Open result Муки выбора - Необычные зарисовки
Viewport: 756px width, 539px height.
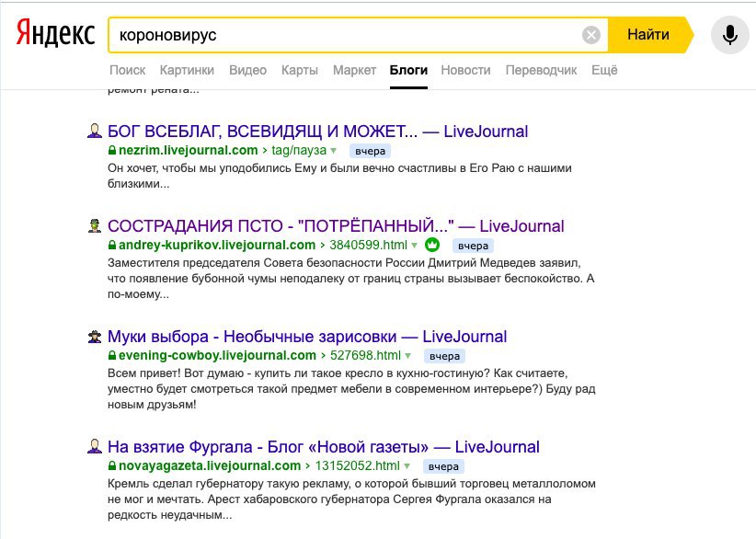click(x=307, y=336)
